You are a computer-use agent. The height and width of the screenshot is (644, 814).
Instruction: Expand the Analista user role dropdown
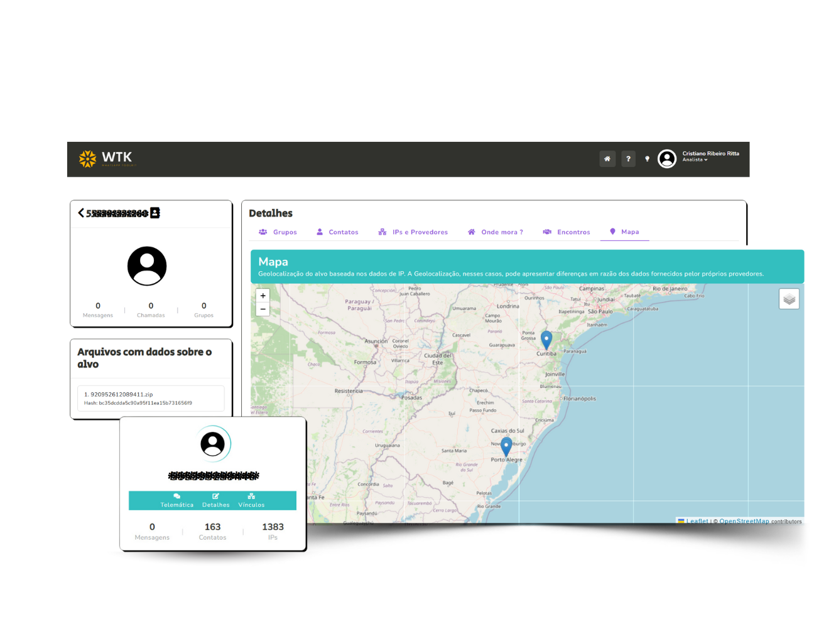pyautogui.click(x=695, y=160)
